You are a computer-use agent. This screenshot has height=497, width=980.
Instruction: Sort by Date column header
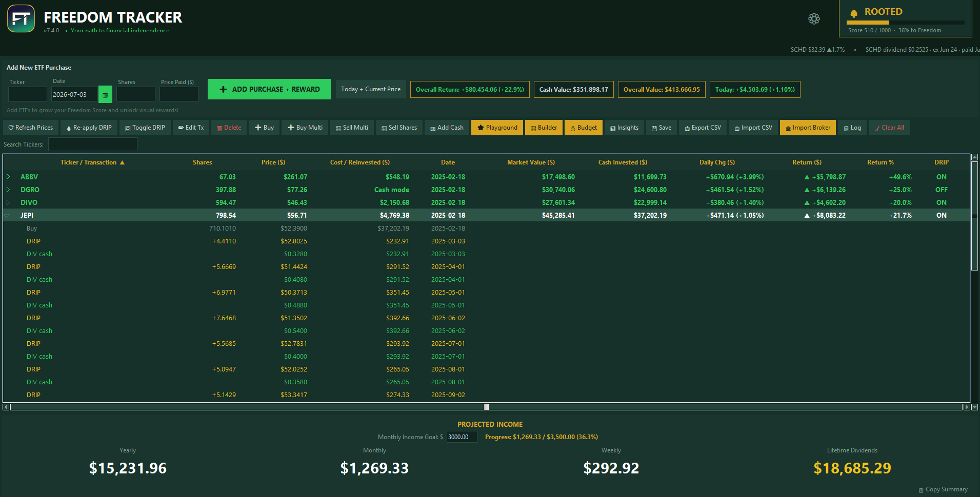(x=448, y=162)
